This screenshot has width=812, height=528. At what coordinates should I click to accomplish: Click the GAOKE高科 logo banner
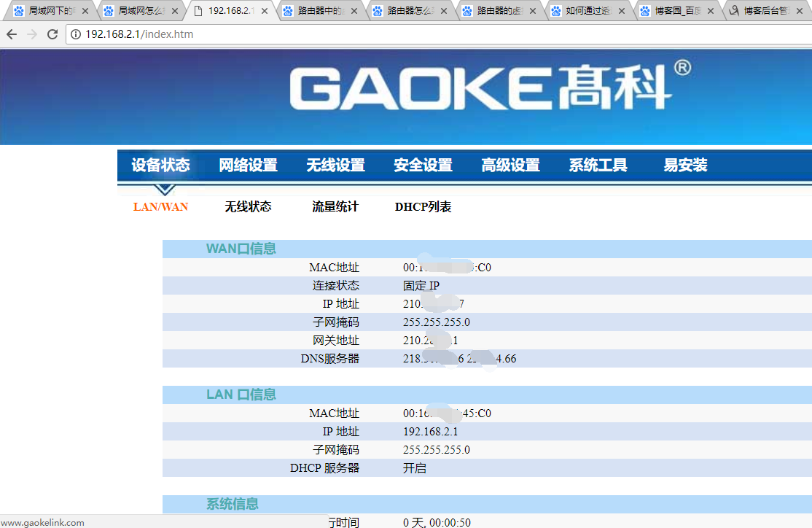pyautogui.click(x=489, y=87)
